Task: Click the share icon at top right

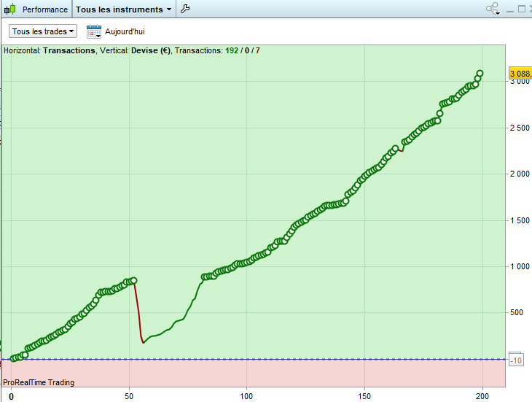Action: pyautogui.click(x=493, y=9)
